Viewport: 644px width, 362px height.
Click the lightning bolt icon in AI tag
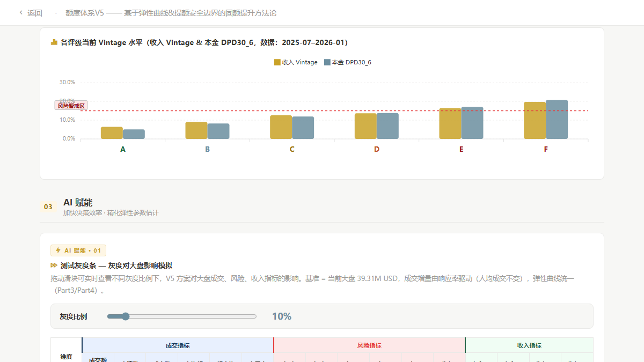[x=58, y=250]
